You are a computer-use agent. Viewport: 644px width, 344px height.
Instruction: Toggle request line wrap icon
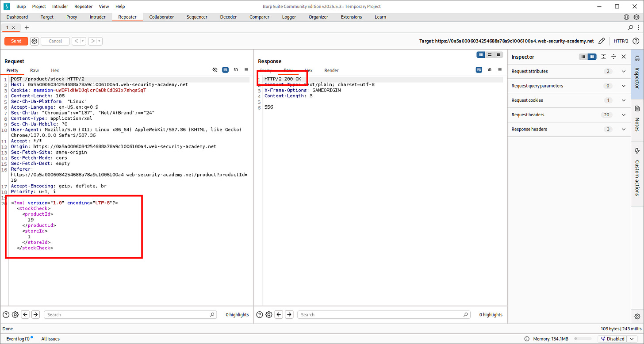click(x=225, y=70)
